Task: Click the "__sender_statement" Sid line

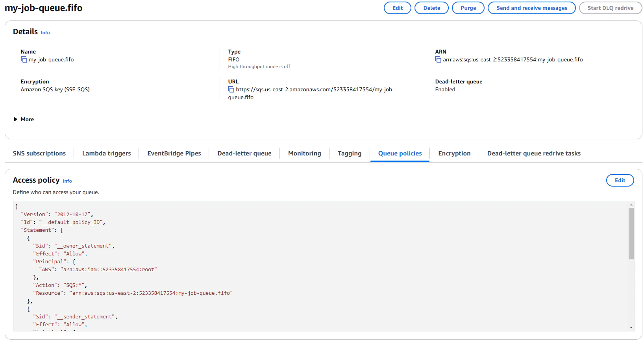Action: 75,317
